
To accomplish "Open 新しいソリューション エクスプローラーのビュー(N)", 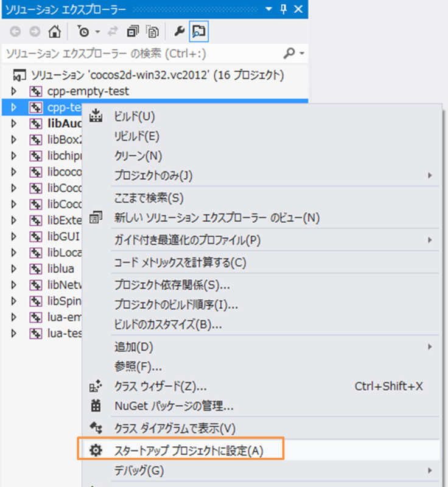I will pyautogui.click(x=261, y=218).
